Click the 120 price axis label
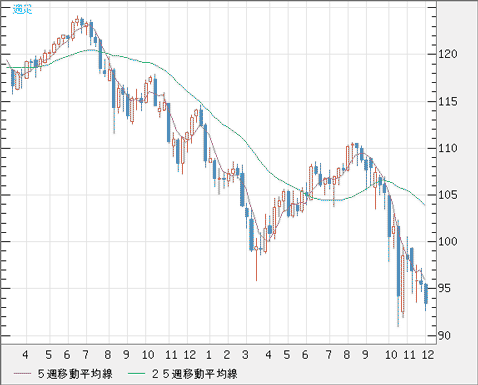Image resolution: width=478 pixels, height=385 pixels. point(448,54)
